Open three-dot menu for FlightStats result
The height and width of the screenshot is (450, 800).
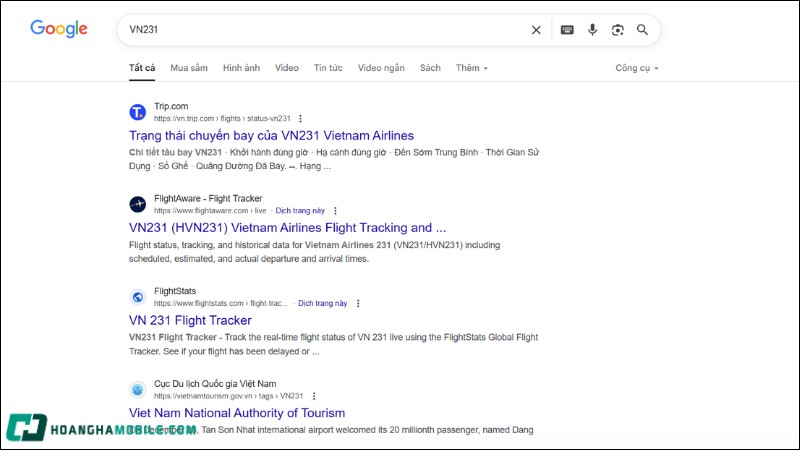pos(358,303)
